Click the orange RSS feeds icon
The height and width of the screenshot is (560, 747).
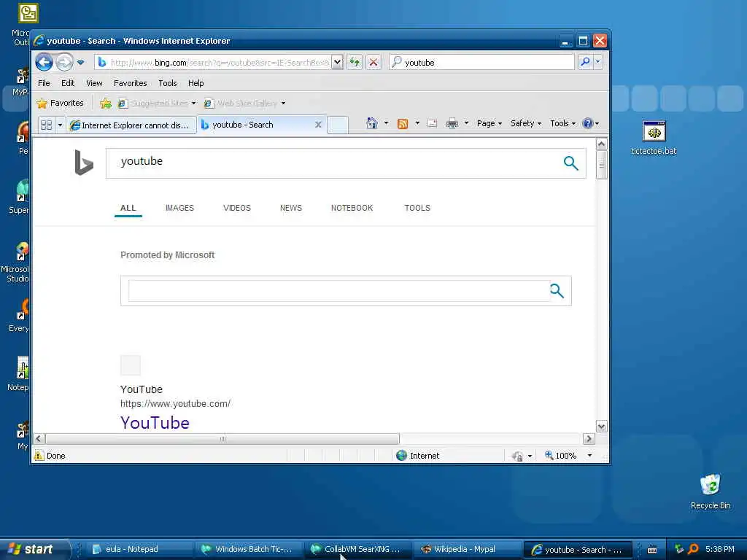[x=403, y=124]
